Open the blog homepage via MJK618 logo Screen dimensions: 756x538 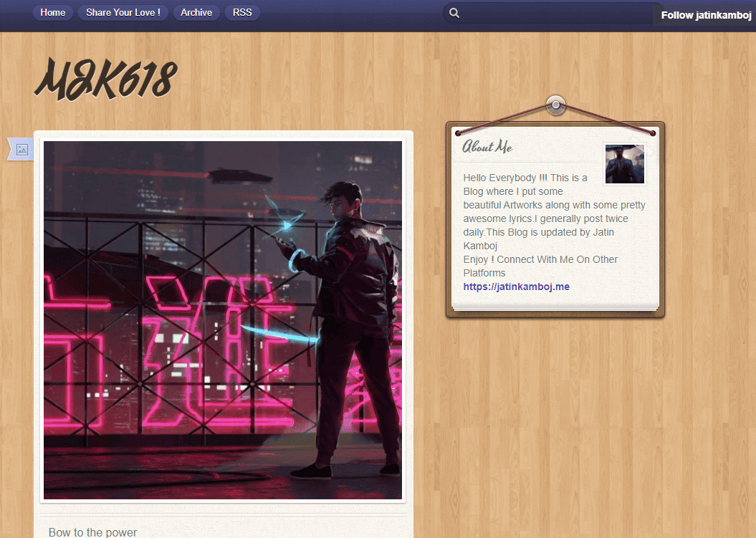105,77
